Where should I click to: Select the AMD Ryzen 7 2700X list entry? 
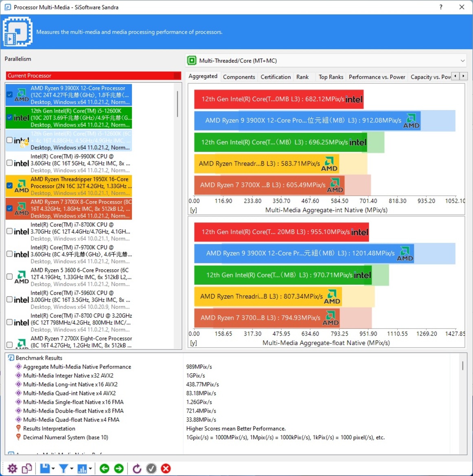(69, 342)
